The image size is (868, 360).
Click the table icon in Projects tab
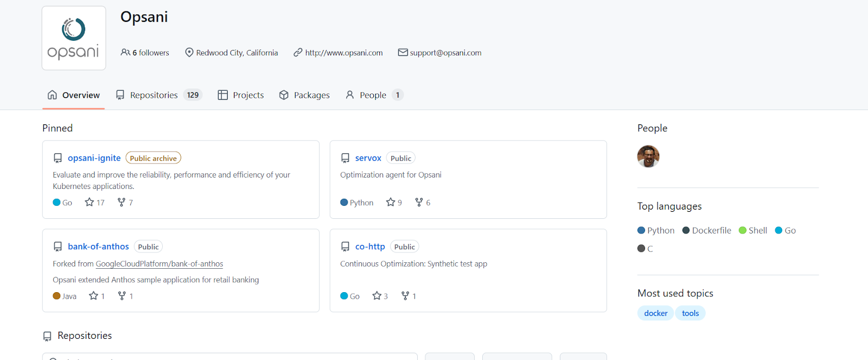point(222,95)
